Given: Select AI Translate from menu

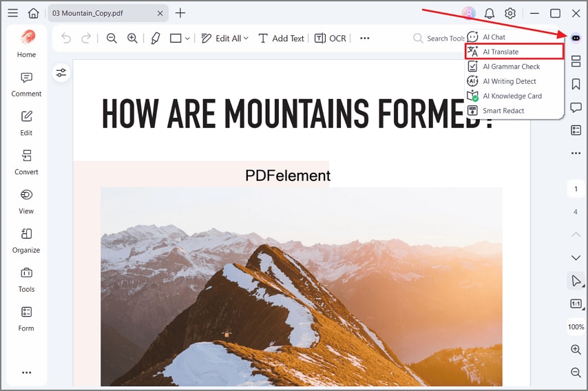Looking at the screenshot, I should pyautogui.click(x=514, y=52).
